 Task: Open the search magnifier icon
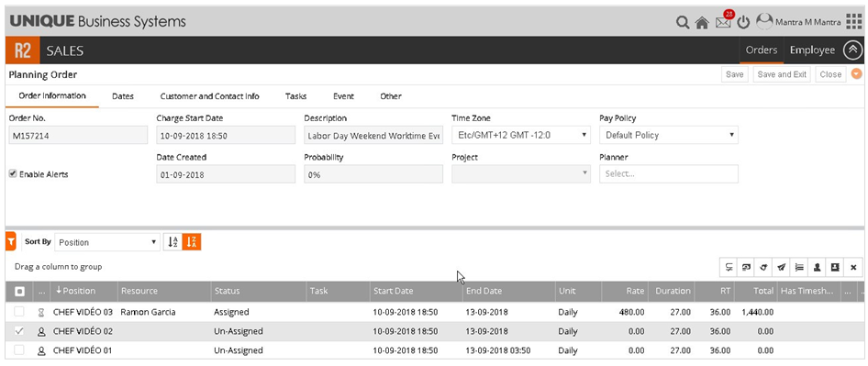683,23
